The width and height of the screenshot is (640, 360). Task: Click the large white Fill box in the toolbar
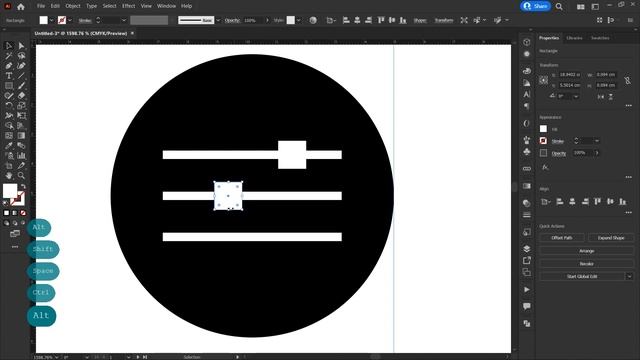point(10,191)
